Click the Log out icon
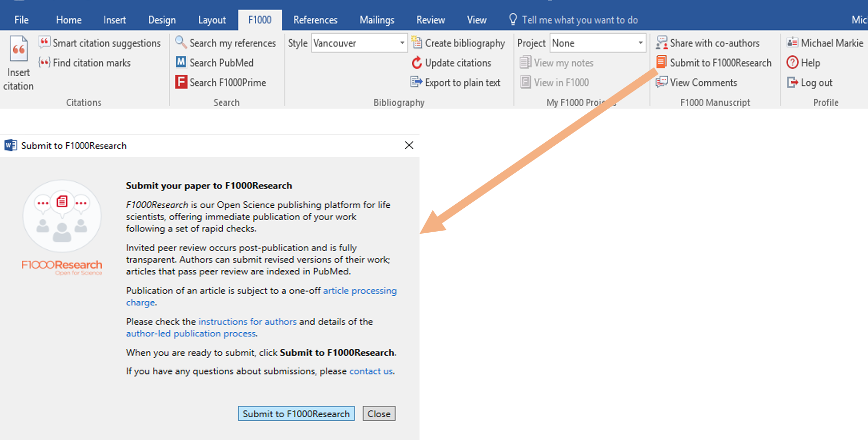 pyautogui.click(x=792, y=82)
